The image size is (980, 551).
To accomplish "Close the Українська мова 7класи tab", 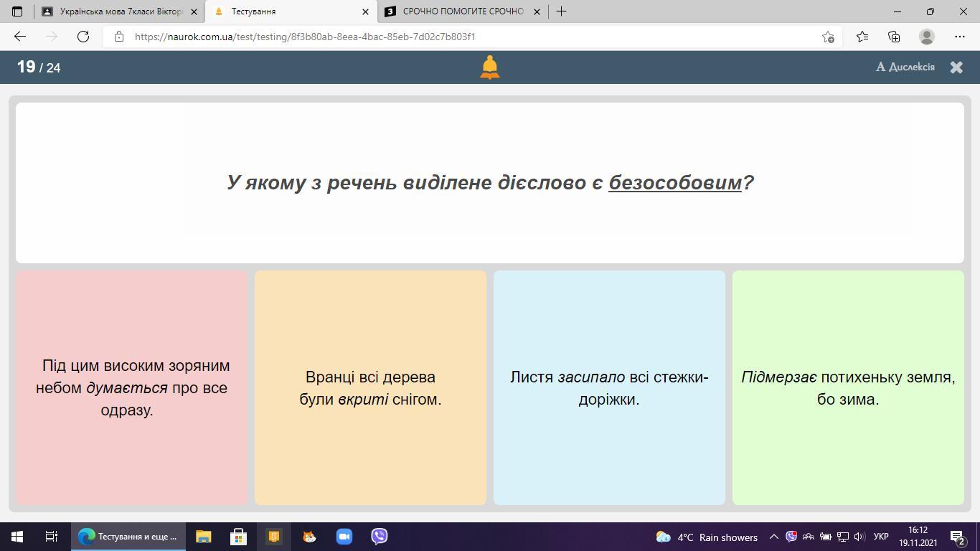I will pyautogui.click(x=194, y=11).
